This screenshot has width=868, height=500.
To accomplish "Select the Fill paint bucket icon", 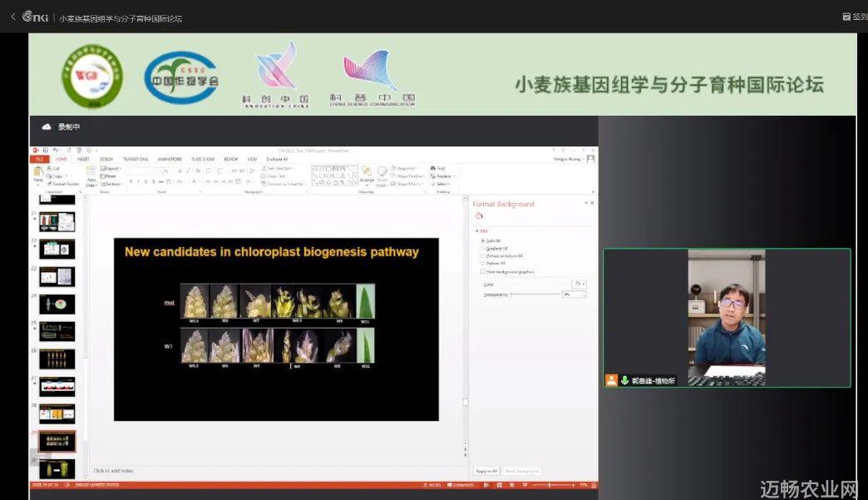I will tap(479, 216).
